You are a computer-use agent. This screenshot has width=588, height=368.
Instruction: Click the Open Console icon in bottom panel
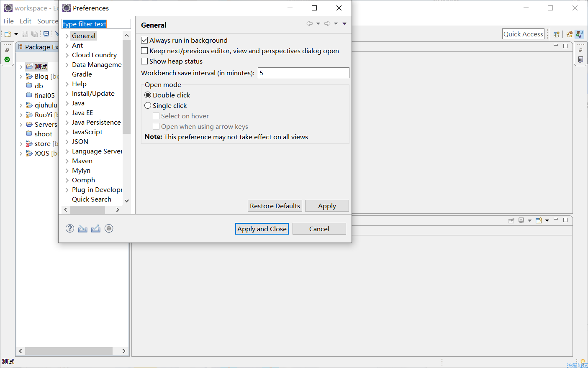539,220
